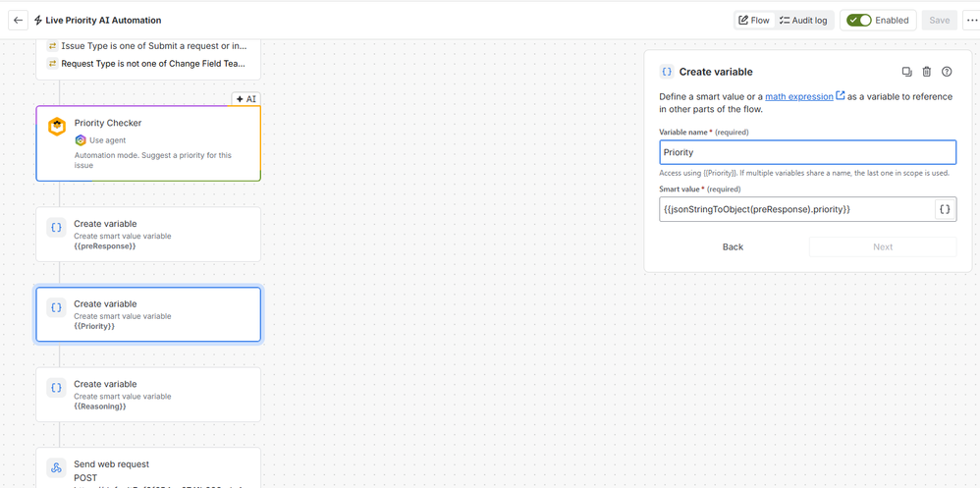Screen dimensions: 980x488
Task: Open the Audit log tab
Action: [804, 20]
